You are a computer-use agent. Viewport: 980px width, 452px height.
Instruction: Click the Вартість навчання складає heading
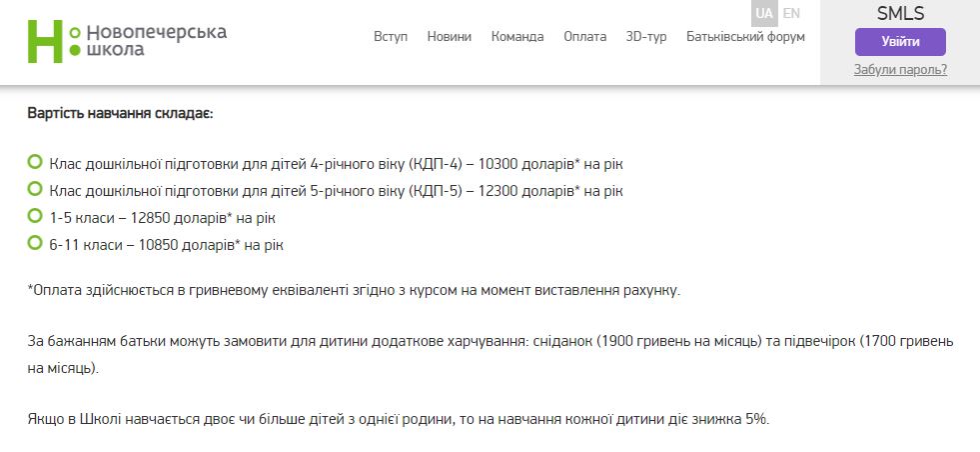click(120, 113)
